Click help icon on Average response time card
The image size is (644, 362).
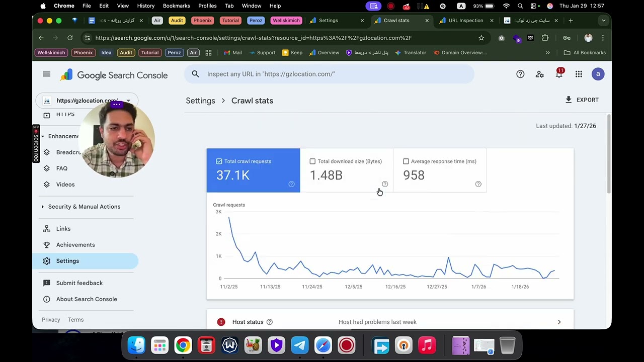tap(478, 184)
